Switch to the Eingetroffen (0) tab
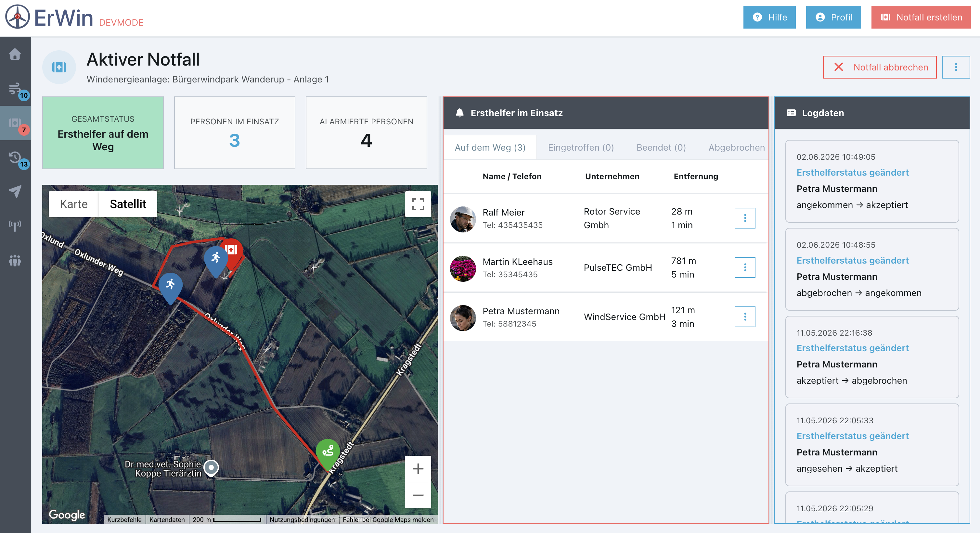Screen dimensions: 980x533 point(581,147)
